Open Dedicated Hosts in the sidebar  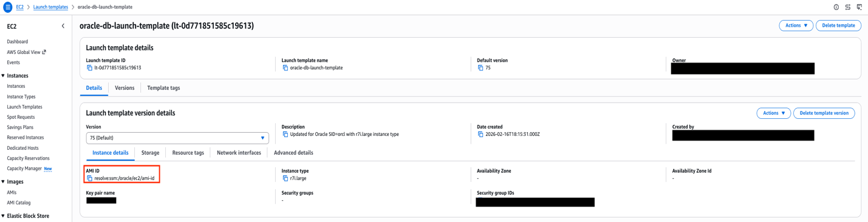[x=22, y=148]
